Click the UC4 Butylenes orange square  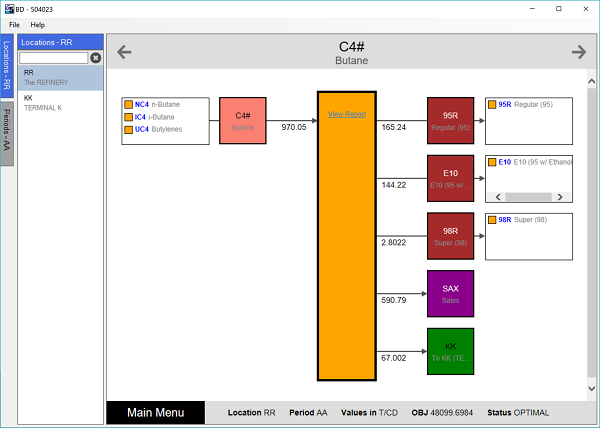(128, 129)
